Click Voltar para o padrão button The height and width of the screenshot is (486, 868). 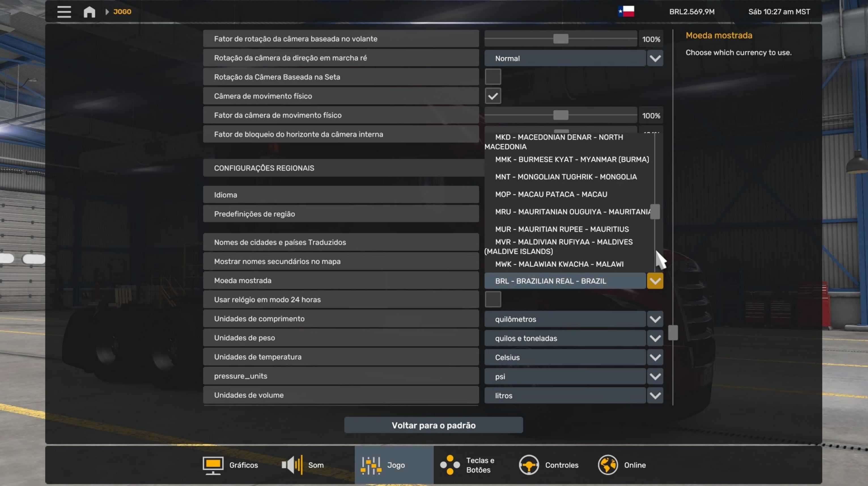(x=433, y=425)
